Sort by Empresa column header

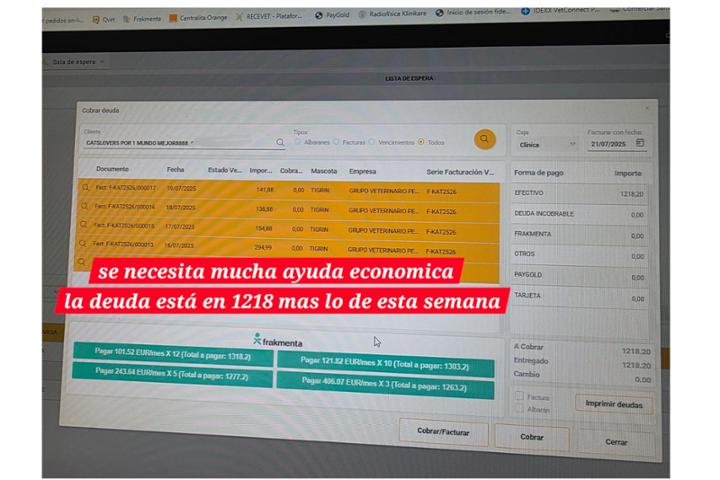362,171
